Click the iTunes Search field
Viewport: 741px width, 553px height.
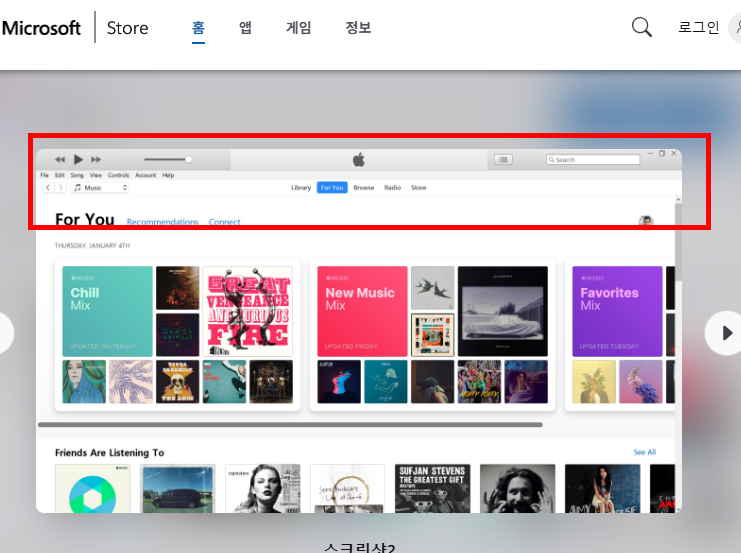tap(593, 160)
